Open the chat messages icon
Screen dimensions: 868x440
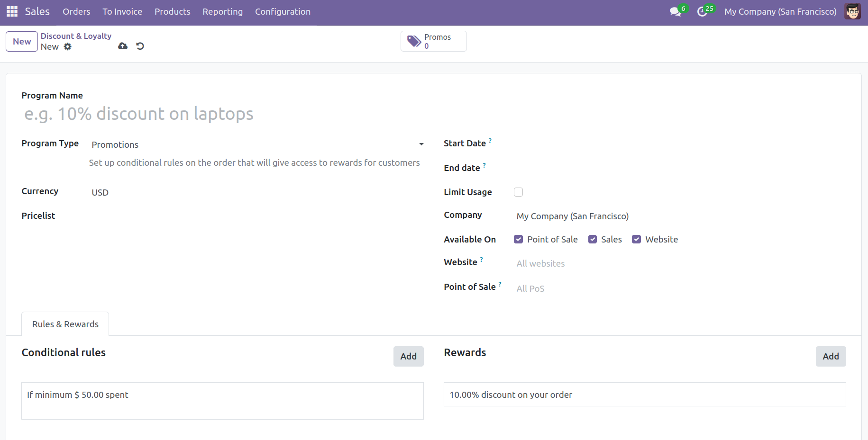675,12
